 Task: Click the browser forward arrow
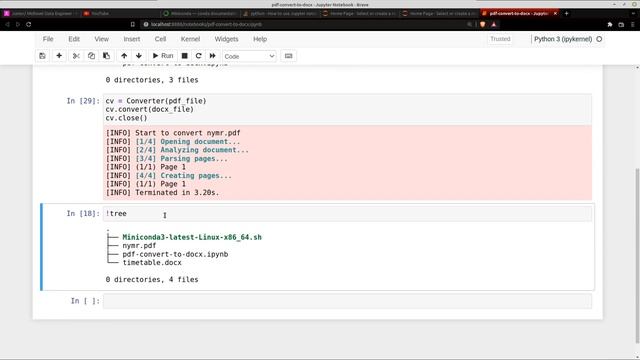18,24
